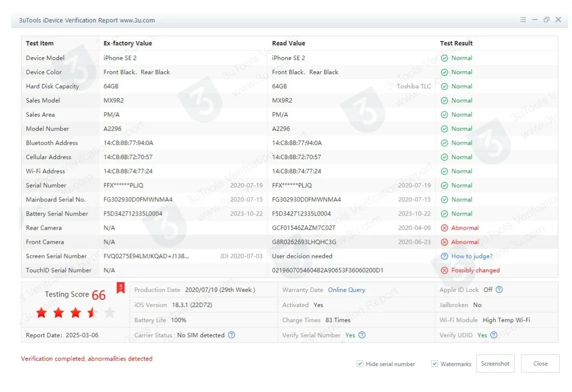Click the Normal check icon for Battery Serial Number
The height and width of the screenshot is (392, 572).
point(444,214)
